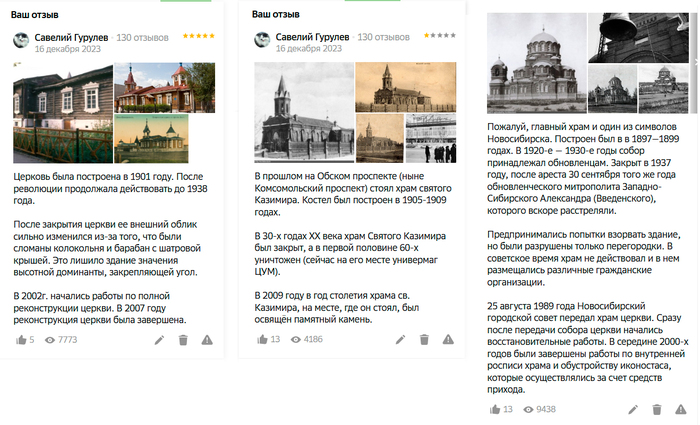This screenshot has height=425, width=700.
Task: Open tinted vintage postcard of church
Action: tap(151, 139)
